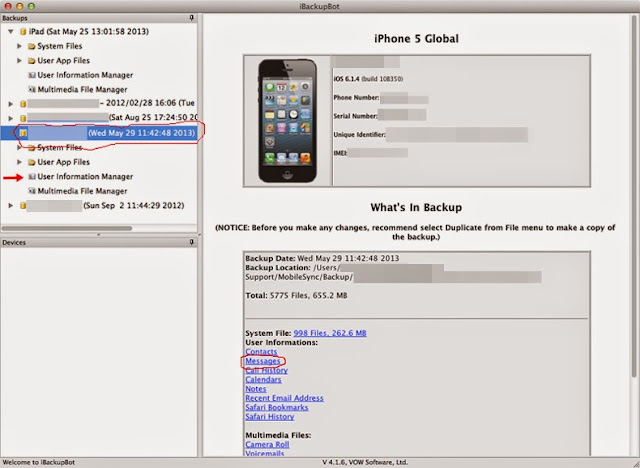Image resolution: width=640 pixels, height=468 pixels.
Task: Click the Devices panel header
Action: (99, 242)
